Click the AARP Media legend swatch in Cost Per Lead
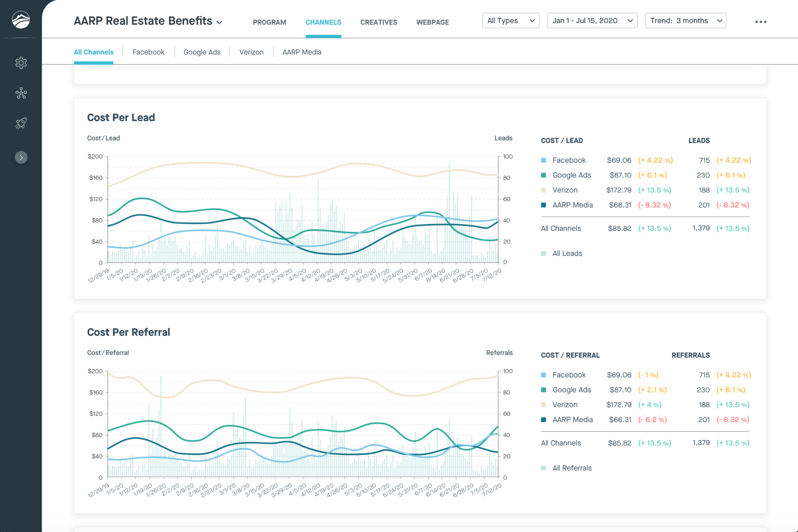Viewport: 798px width, 532px height. 544,205
